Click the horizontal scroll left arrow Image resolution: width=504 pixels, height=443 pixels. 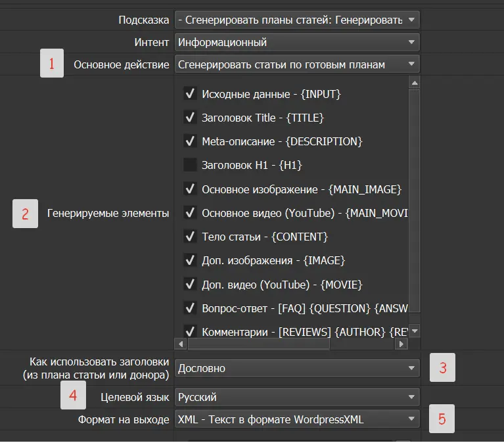click(x=180, y=344)
